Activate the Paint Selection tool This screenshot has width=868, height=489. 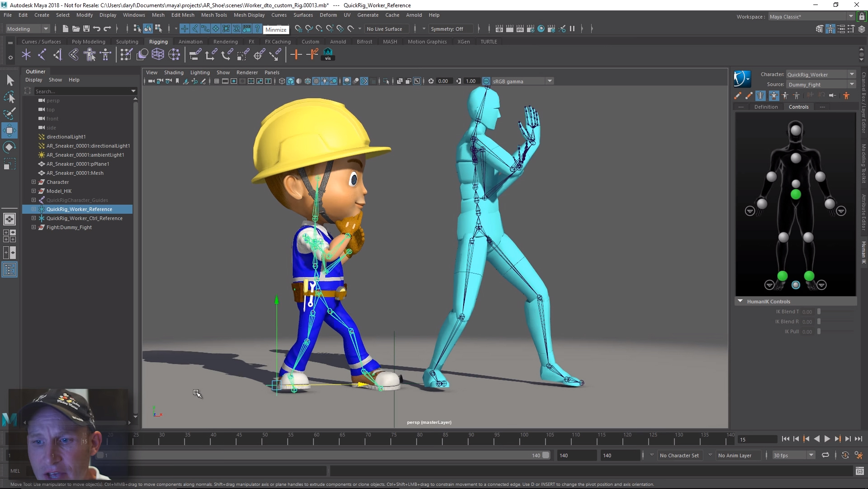pos(9,114)
